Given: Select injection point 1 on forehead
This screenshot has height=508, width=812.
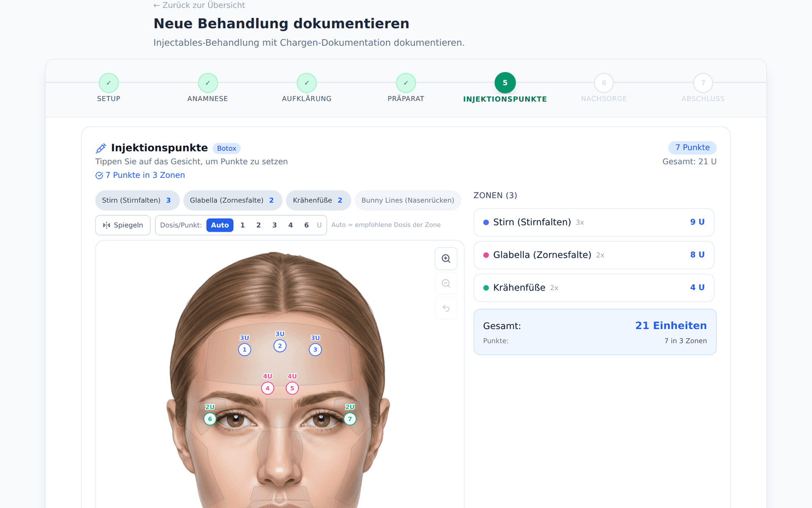Looking at the screenshot, I should [245, 350].
